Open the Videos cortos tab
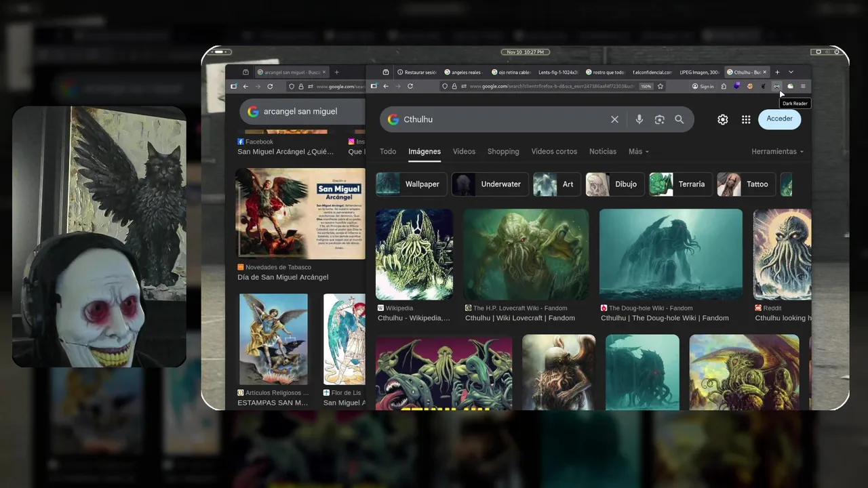 tap(554, 151)
